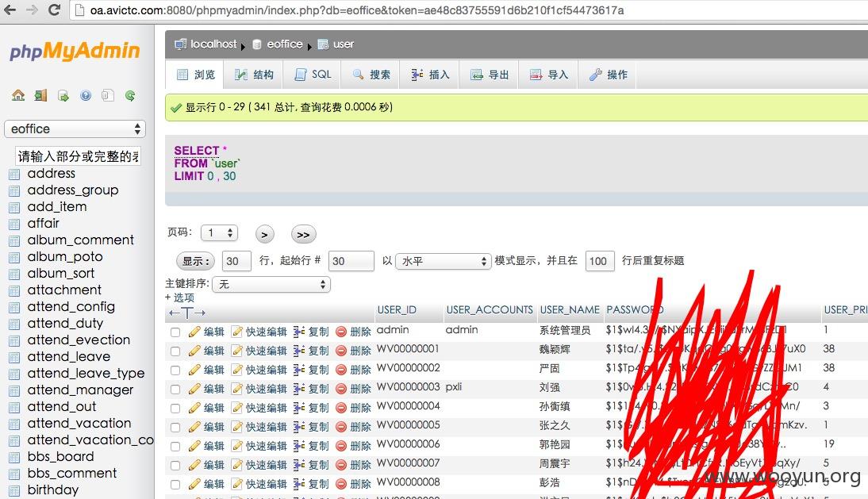Open the 操作 operations tab
The width and height of the screenshot is (868, 499).
(607, 75)
